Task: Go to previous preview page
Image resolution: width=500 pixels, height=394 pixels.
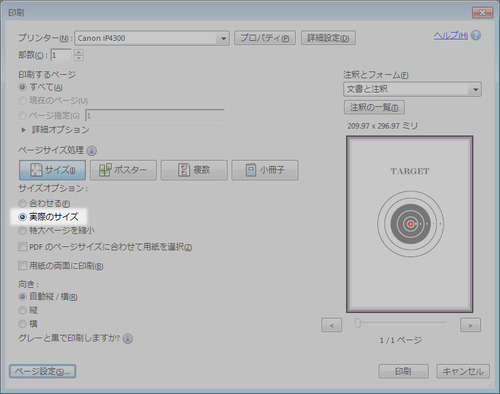Action: pyautogui.click(x=331, y=325)
